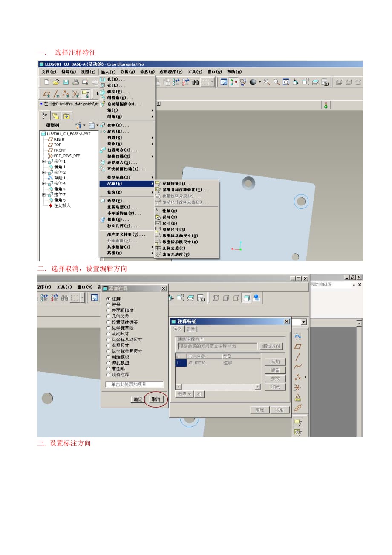This screenshot has height=555, width=392.
Task: Select the 表面粗糙度 radio option
Action: 108,311
